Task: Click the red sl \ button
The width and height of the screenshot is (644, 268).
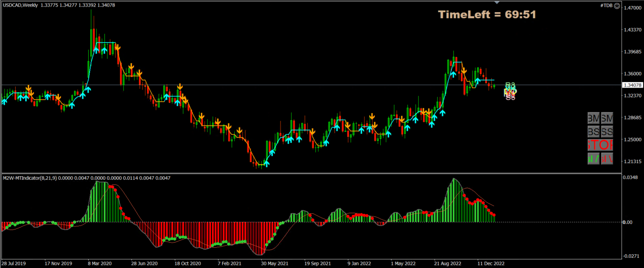Action: click(x=607, y=159)
